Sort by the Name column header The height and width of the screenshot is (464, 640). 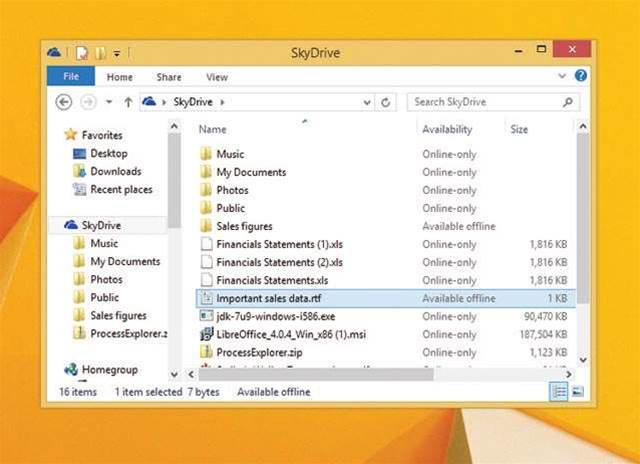pyautogui.click(x=213, y=129)
